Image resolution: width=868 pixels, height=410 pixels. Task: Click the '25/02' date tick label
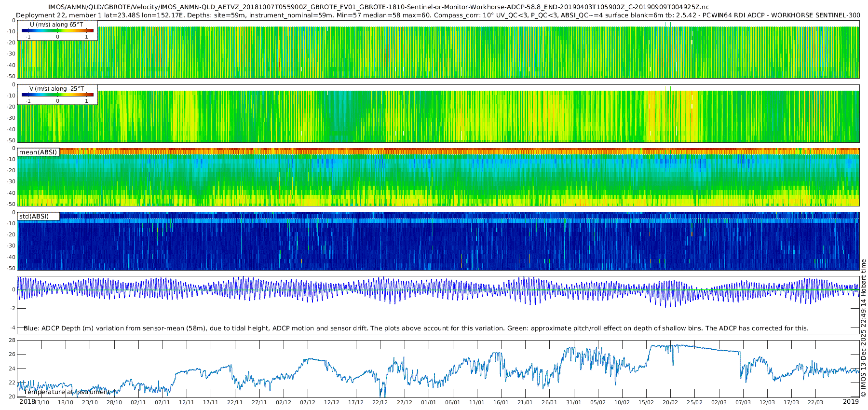tap(695, 402)
